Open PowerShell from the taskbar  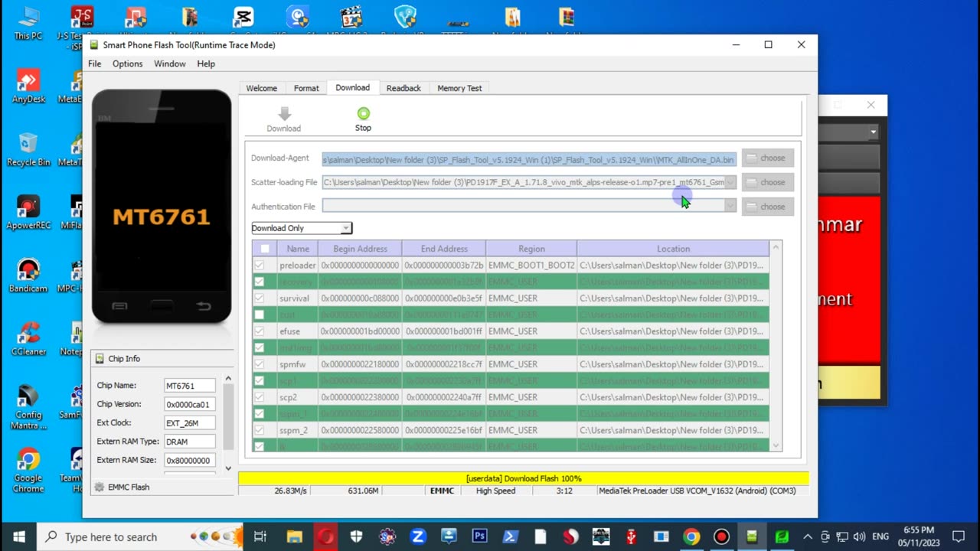point(510,536)
